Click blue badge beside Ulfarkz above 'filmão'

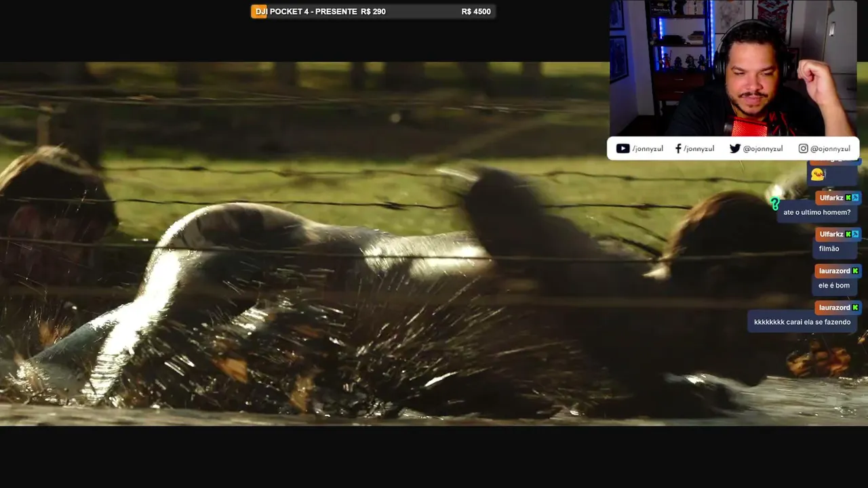click(856, 235)
